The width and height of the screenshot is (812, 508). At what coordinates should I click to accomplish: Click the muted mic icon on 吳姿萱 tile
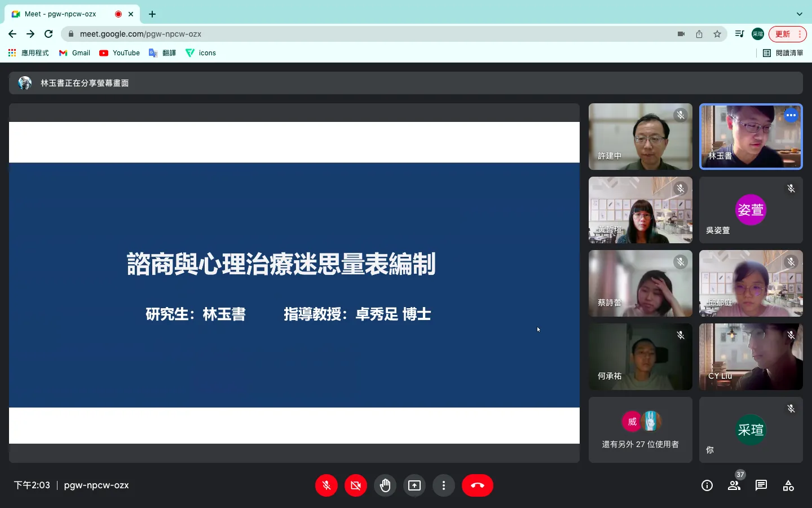[791, 189]
